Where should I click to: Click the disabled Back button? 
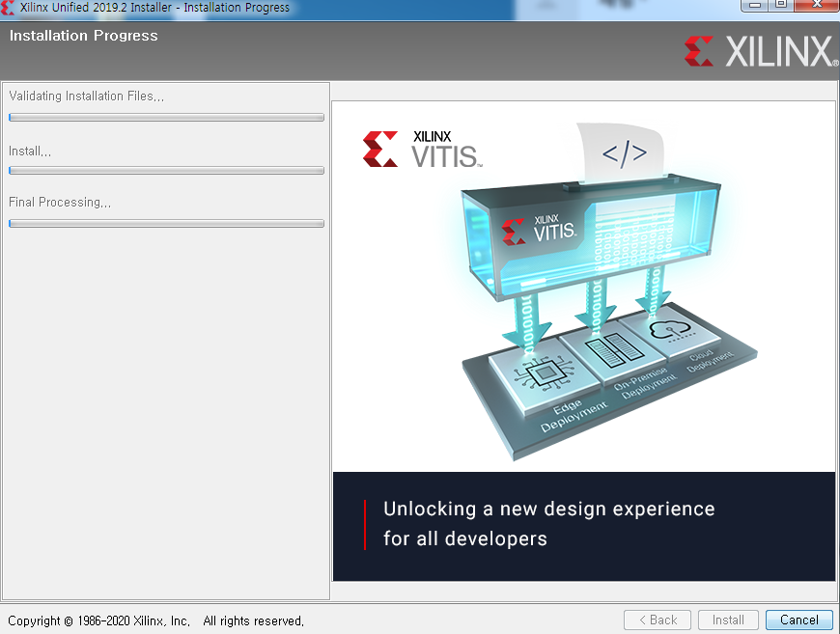658,620
